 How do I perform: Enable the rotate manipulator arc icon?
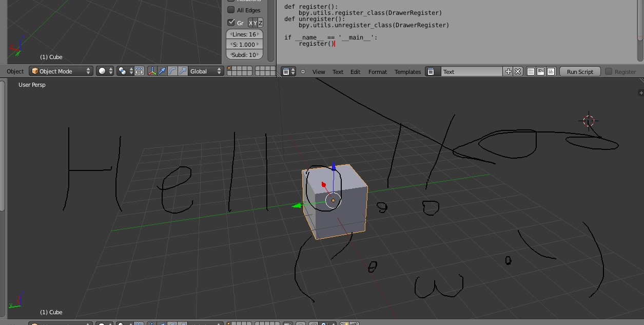click(172, 71)
